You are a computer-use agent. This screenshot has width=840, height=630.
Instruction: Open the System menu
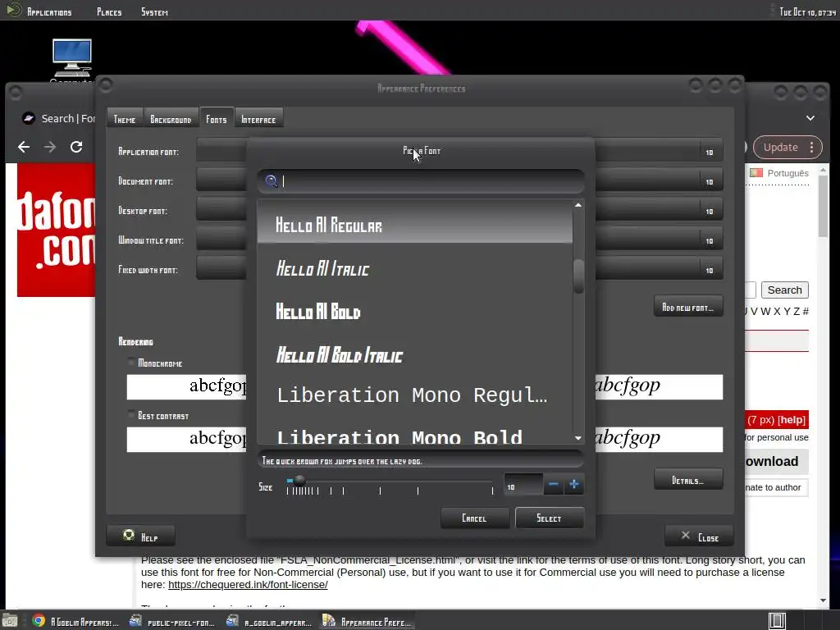pyautogui.click(x=154, y=11)
